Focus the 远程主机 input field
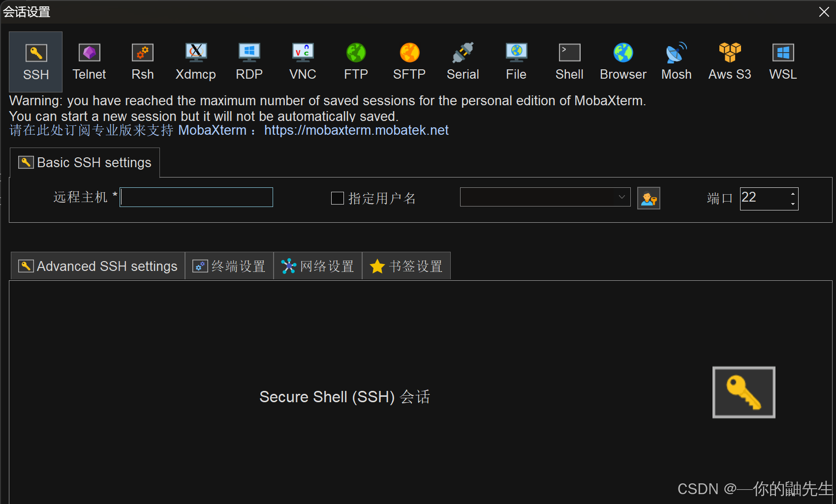This screenshot has width=836, height=504. 196,197
